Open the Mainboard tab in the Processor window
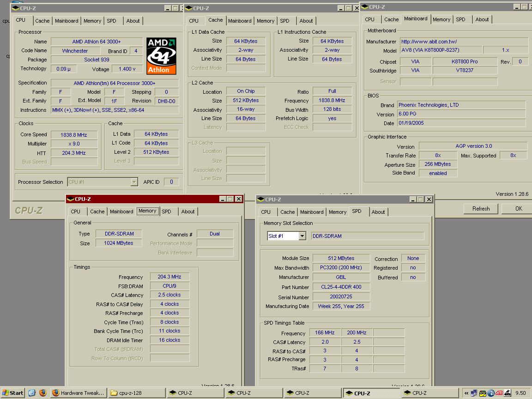 pos(66,21)
